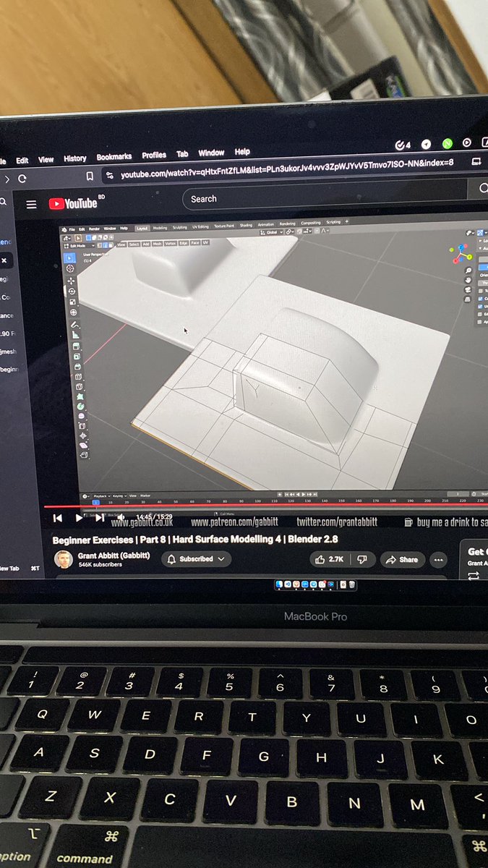Select the Scale tool in Blender toolbar
This screenshot has height=868, width=488.
(x=72, y=302)
